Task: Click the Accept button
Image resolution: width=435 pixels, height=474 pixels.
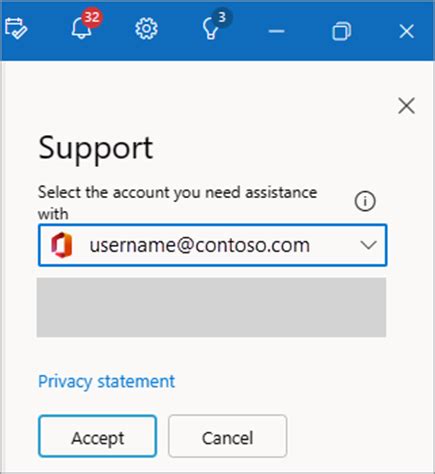Action: (x=97, y=436)
